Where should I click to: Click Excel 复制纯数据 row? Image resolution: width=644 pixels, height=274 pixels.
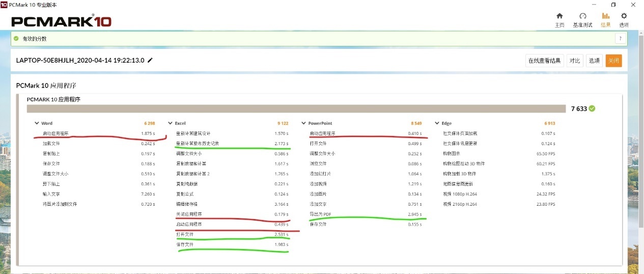coord(232,184)
